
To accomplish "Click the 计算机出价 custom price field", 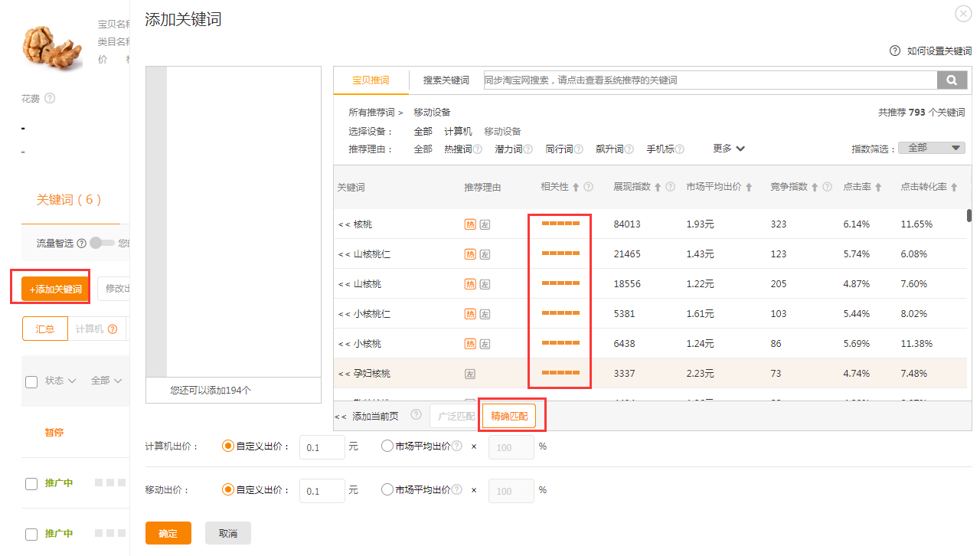I will click(x=322, y=447).
